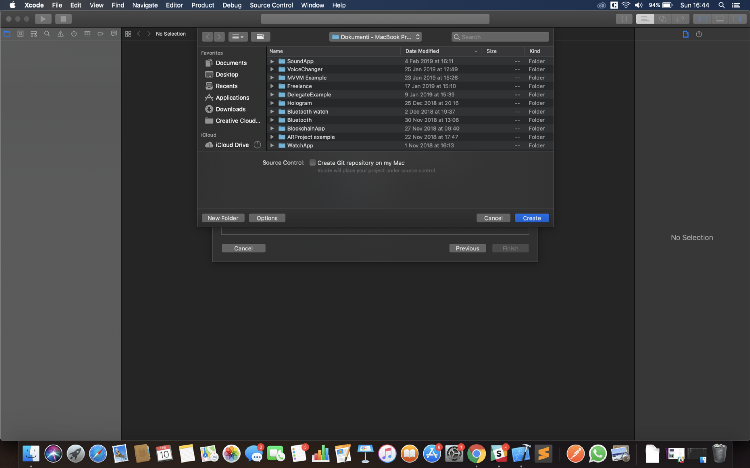This screenshot has width=750, height=468.
Task: Enable Create Git repository on my Mac
Action: click(x=312, y=163)
